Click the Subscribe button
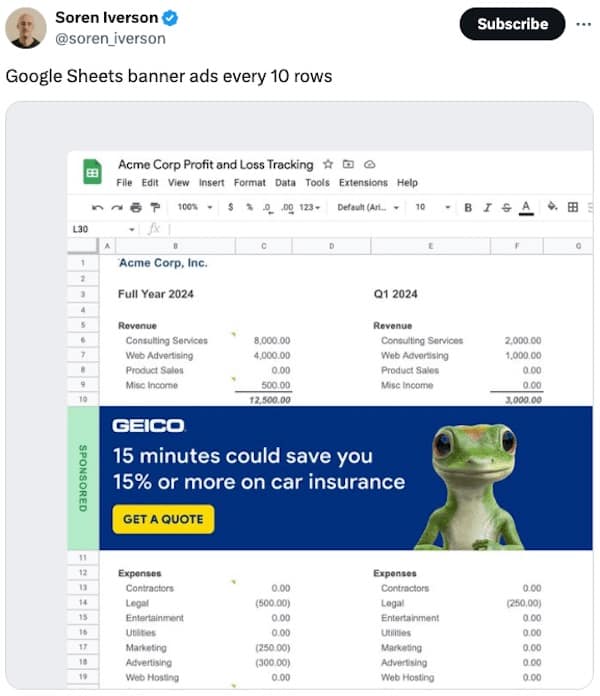Viewport: 600px width, 696px height. click(x=512, y=24)
